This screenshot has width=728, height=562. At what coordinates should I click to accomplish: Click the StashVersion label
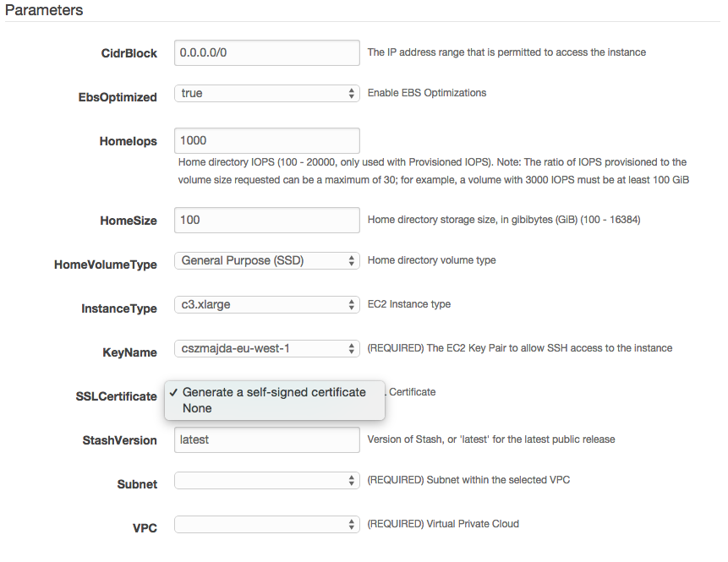pyautogui.click(x=120, y=440)
